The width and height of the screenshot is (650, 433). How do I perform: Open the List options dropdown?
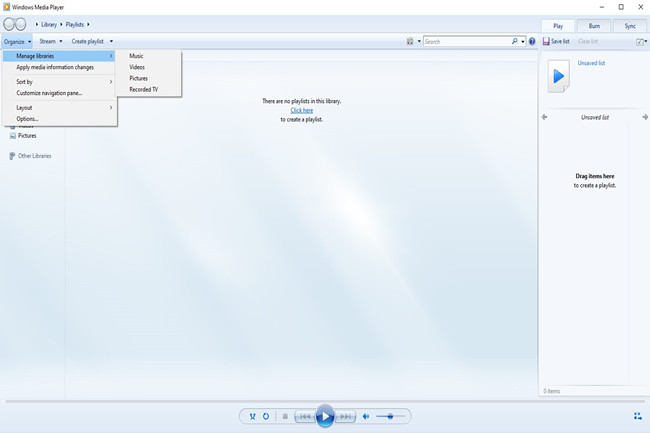[x=640, y=41]
